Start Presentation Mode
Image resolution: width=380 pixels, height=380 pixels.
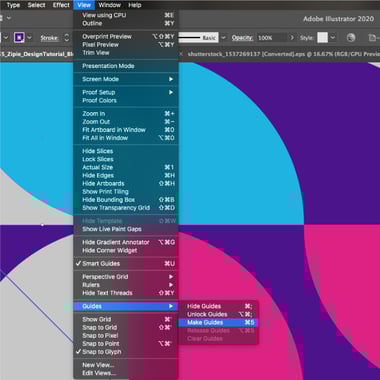(126, 66)
